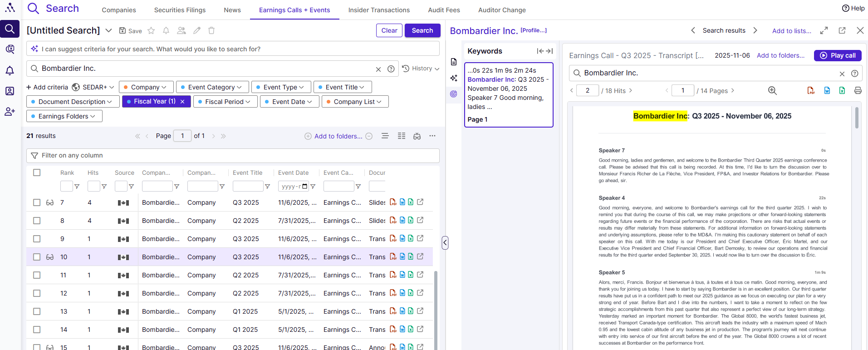Screen dimensions: 868x350
Task: Expand the Event Type dropdown
Action: [281, 87]
